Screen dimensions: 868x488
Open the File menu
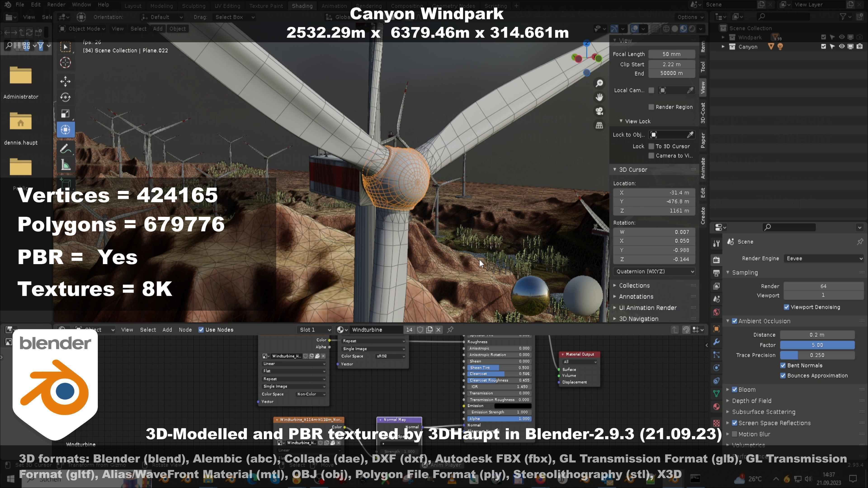point(20,5)
